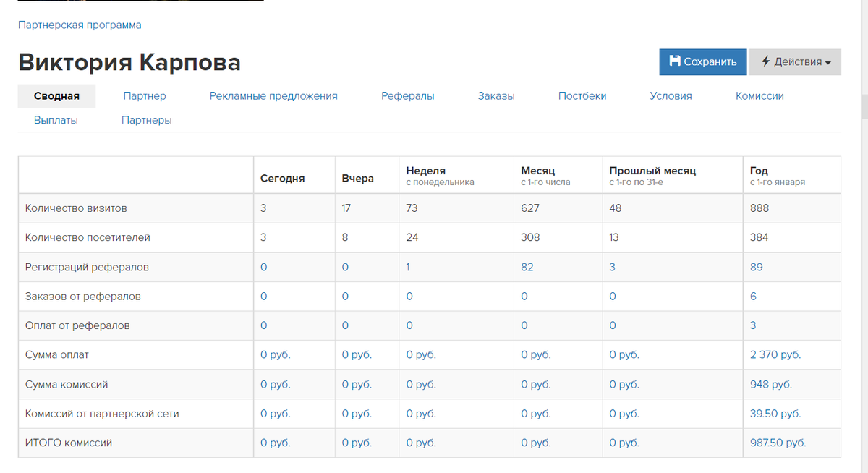Click total commissions 987.50 руб.
Screen dimensions: 868x473
coord(778,443)
